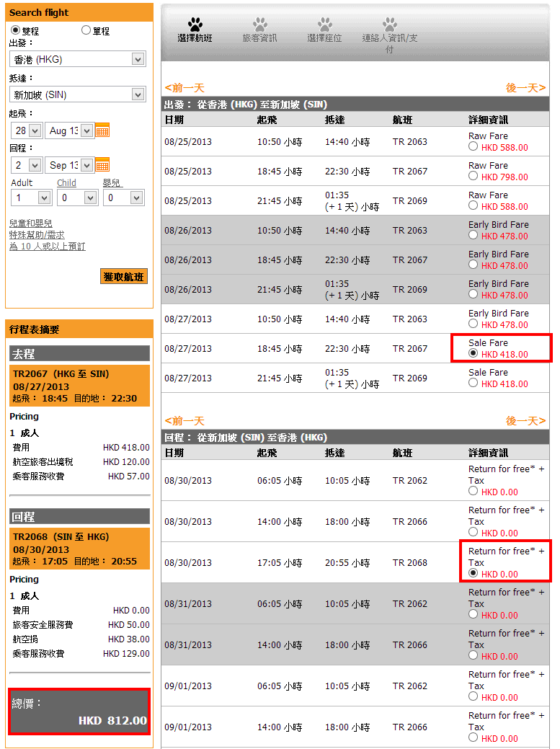Click the 獲取航班 search button

coord(124,276)
